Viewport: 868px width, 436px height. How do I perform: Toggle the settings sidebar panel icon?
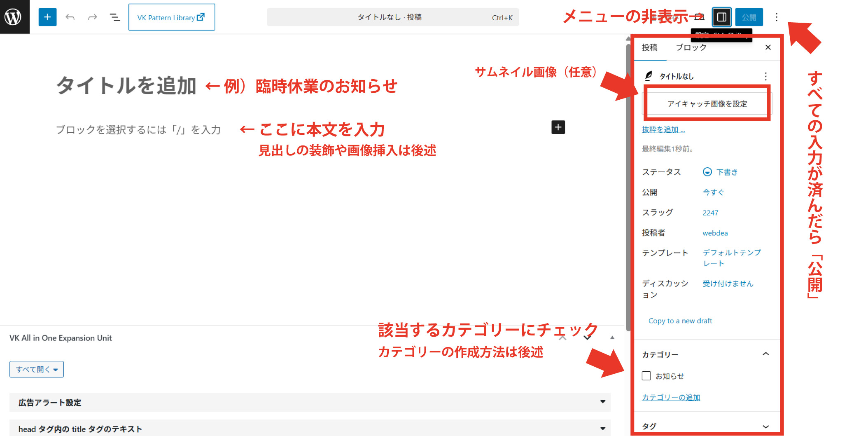[721, 17]
